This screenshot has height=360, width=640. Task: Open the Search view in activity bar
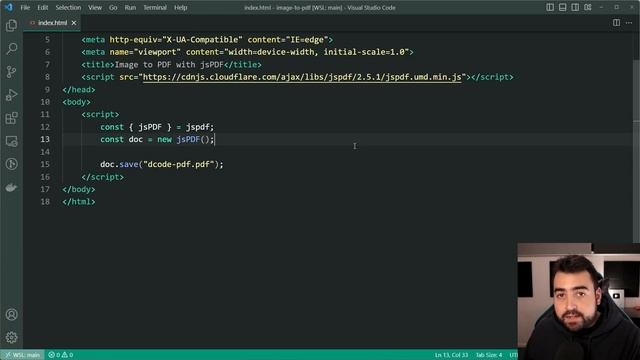click(11, 49)
